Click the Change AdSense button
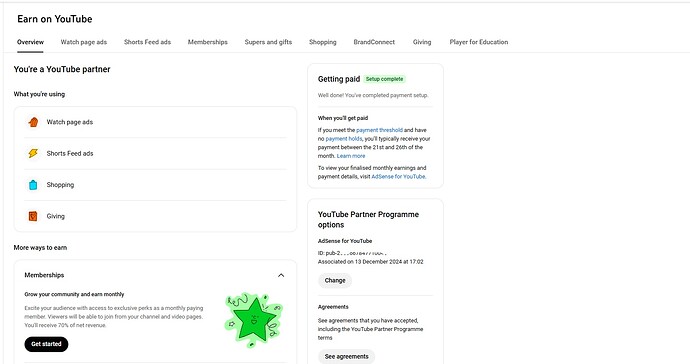 tap(335, 280)
